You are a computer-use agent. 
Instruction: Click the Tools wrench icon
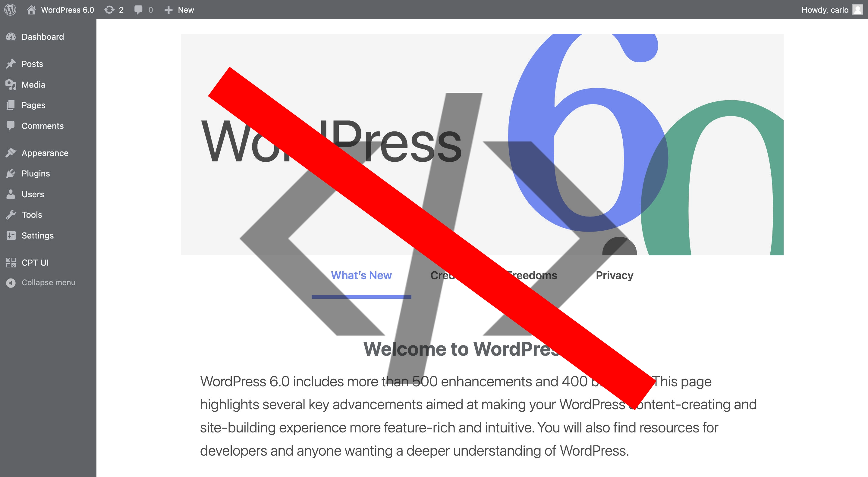[11, 215]
